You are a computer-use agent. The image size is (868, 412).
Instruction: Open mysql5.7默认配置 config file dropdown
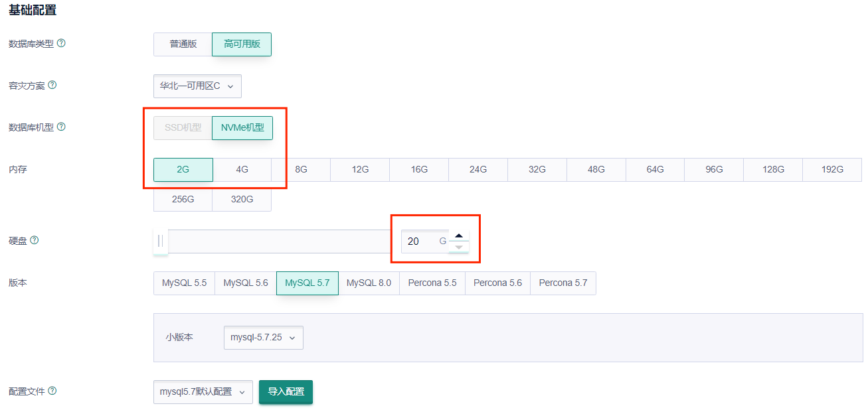pos(203,392)
